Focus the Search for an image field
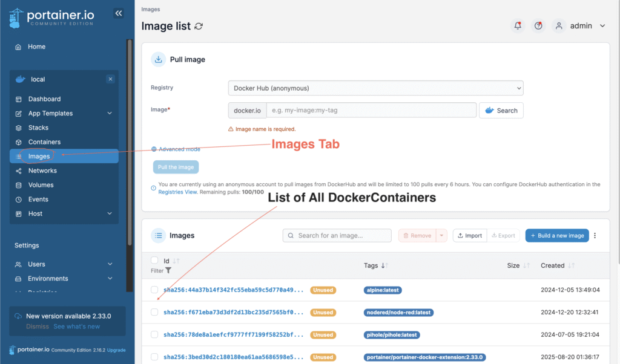The image size is (620, 364). [x=337, y=236]
